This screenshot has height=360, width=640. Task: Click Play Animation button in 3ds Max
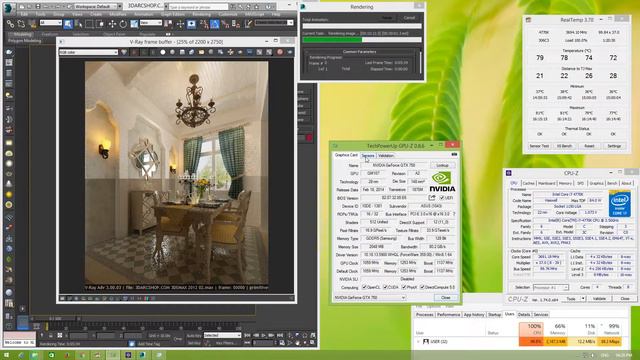(263, 335)
